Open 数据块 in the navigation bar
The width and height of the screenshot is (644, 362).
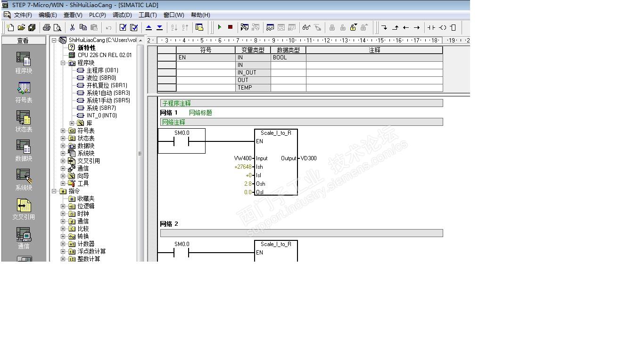coord(24,151)
